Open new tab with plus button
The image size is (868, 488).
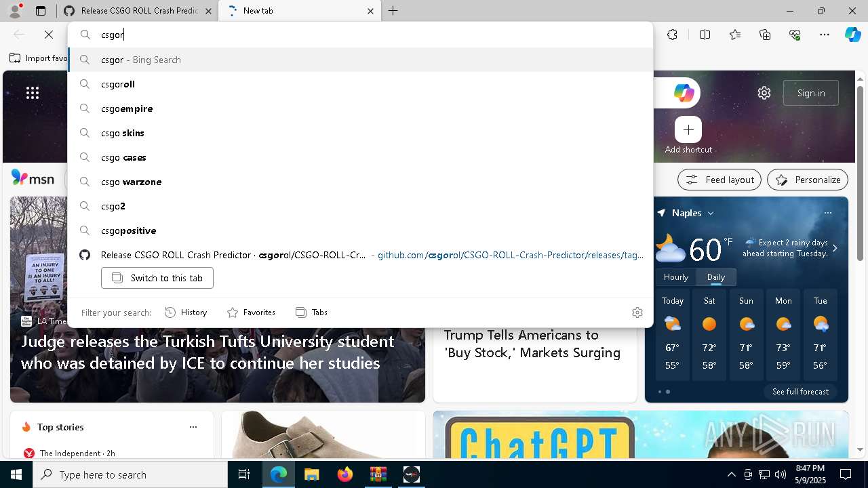393,11
